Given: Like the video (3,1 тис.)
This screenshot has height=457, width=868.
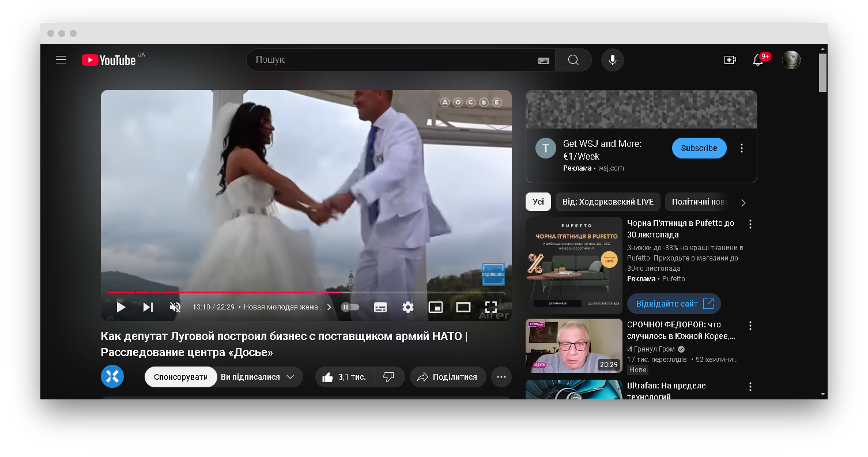Looking at the screenshot, I should [x=344, y=377].
